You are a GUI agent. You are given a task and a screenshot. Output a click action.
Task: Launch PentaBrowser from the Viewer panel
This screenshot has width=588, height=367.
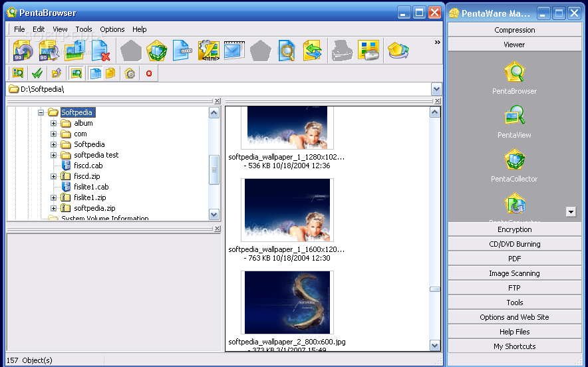515,78
